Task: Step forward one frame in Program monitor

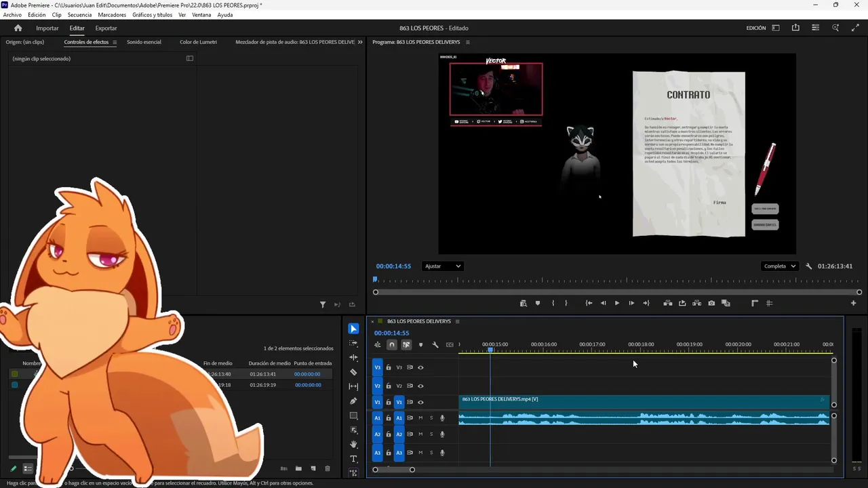Action: pos(631,303)
